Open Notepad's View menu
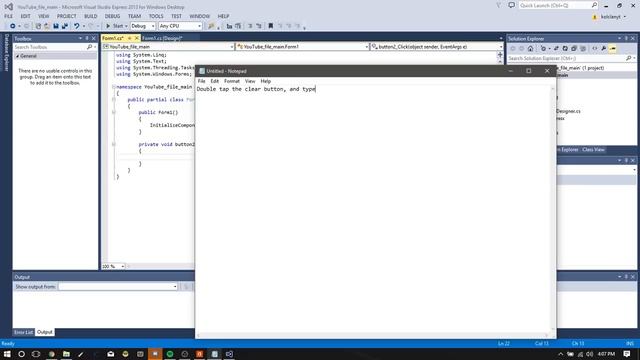640x360 pixels. (250, 81)
